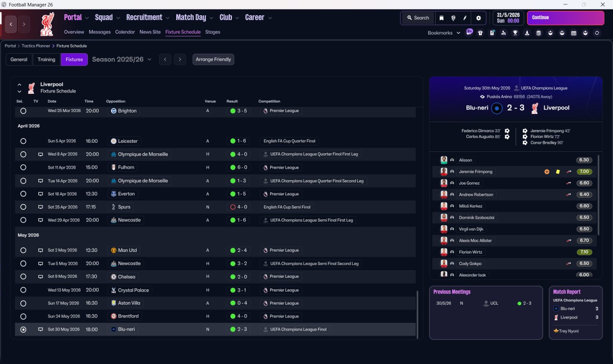Open settings via the gear icon

click(x=478, y=18)
